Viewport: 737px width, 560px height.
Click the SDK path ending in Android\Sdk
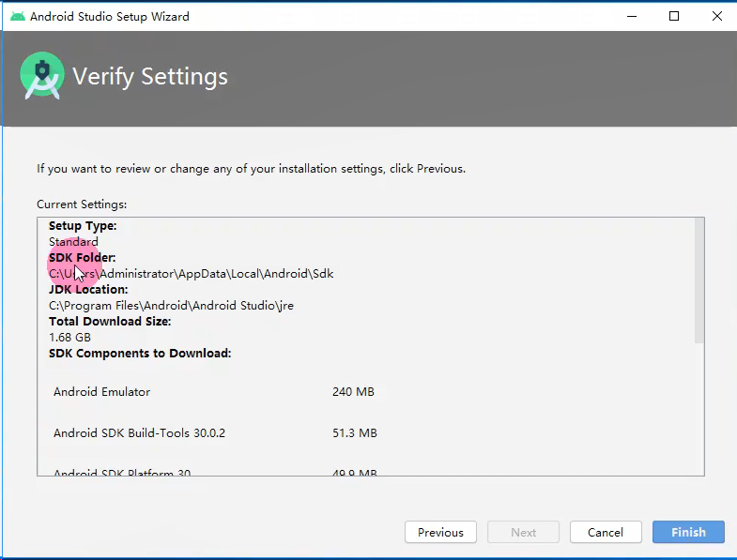(x=192, y=274)
